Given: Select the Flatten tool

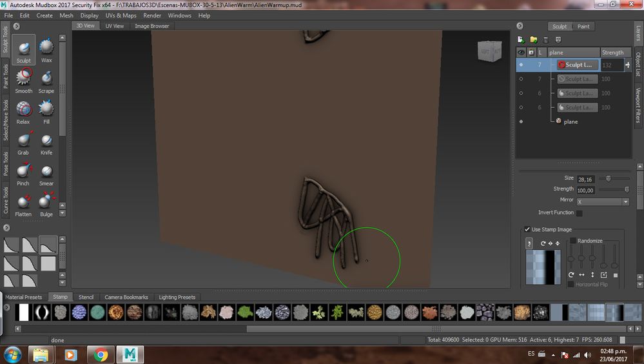Looking at the screenshot, I should (x=23, y=204).
